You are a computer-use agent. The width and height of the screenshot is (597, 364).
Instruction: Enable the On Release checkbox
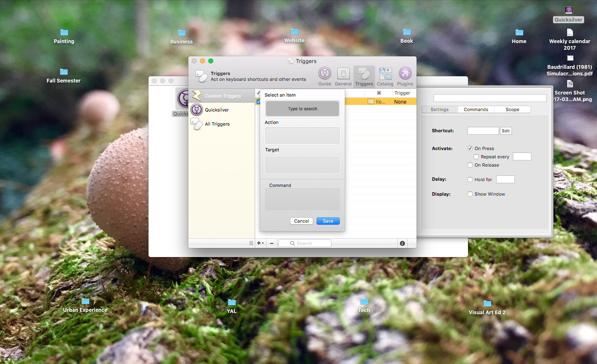coord(470,165)
